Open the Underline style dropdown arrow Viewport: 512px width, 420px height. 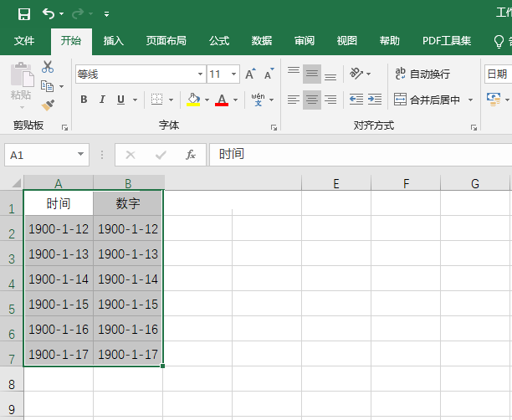point(135,100)
